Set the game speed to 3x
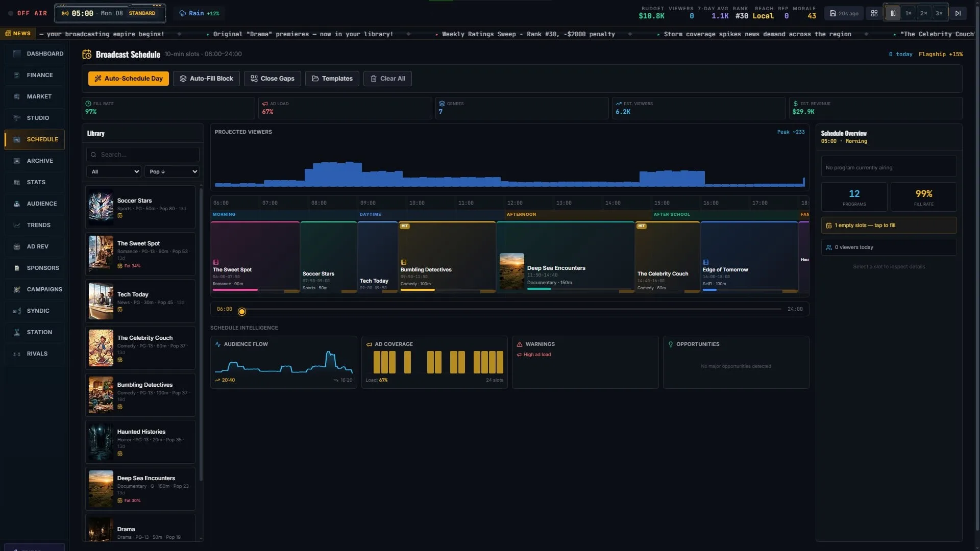This screenshot has height=551, width=980. 939,13
